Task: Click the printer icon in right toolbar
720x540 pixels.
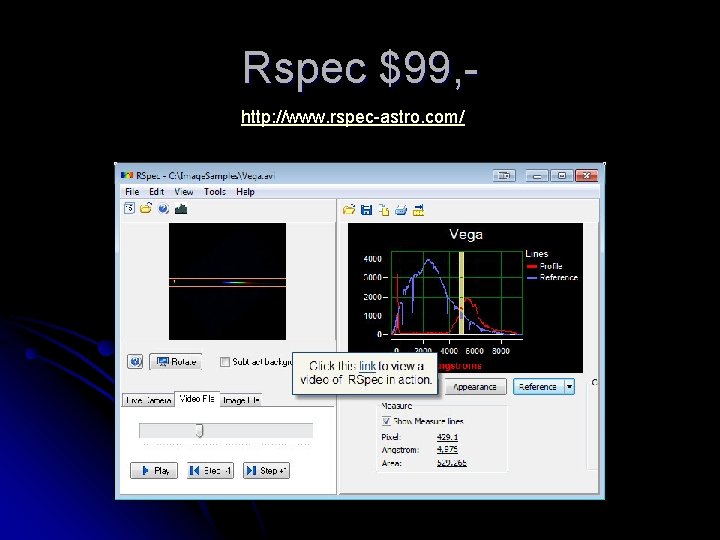Action: pyautogui.click(x=401, y=210)
